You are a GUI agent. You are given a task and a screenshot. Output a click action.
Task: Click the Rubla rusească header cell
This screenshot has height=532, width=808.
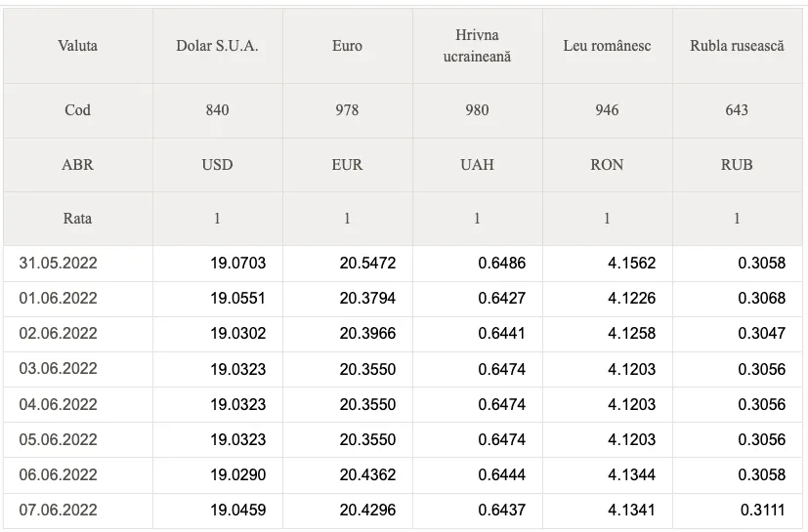coord(737,46)
